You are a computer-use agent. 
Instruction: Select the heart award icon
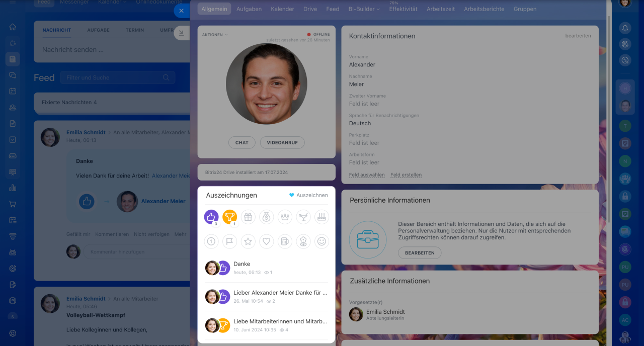pyautogui.click(x=267, y=241)
